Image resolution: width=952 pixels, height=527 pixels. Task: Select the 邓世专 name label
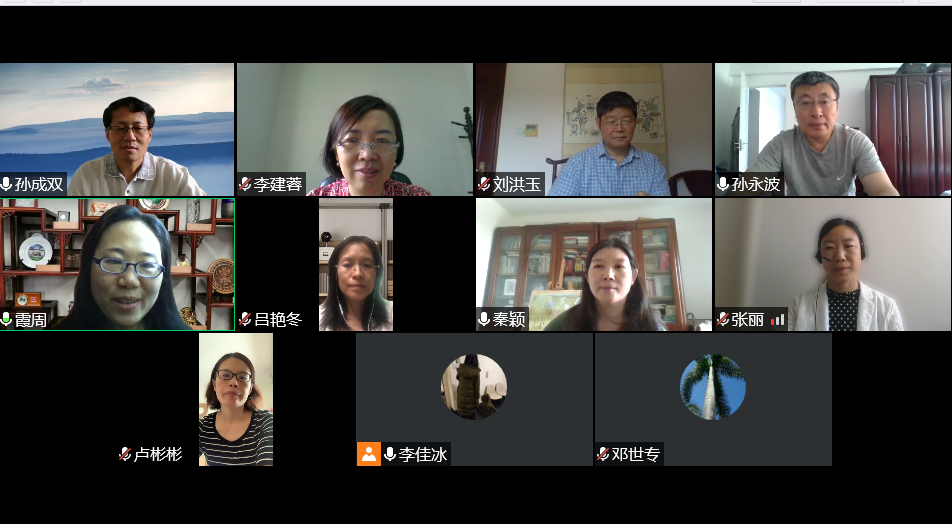(x=636, y=454)
